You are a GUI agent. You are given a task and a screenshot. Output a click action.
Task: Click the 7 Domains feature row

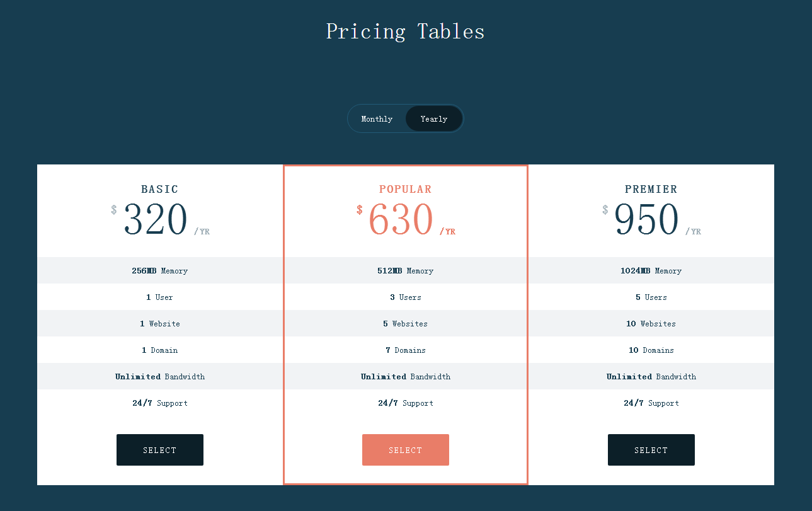[406, 350]
